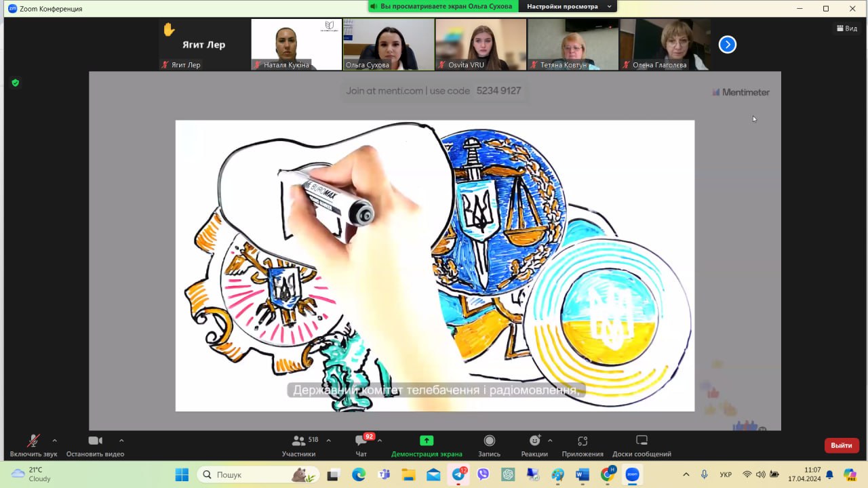Open audio options arrow beside microphone
868x488 pixels.
[54, 441]
